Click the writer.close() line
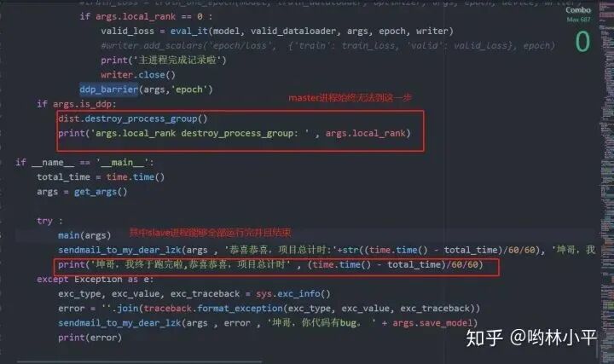This screenshot has width=614, height=364. click(138, 75)
